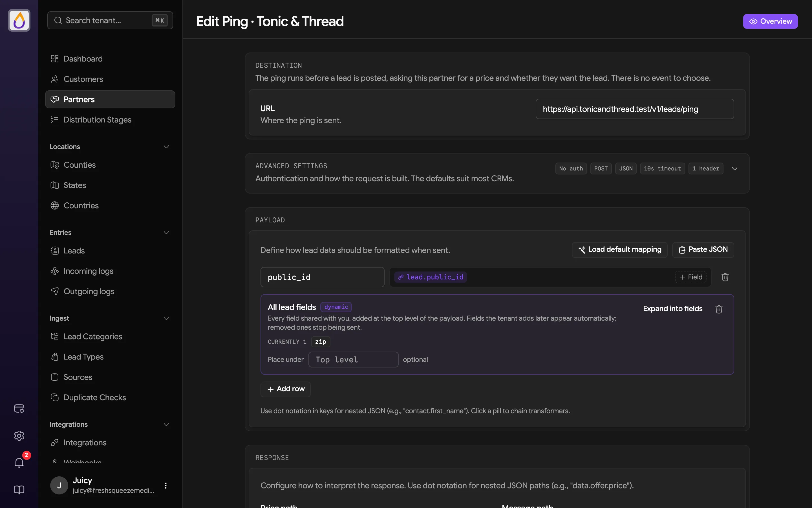Open the documentation book icon
The height and width of the screenshot is (508, 812).
click(19, 490)
